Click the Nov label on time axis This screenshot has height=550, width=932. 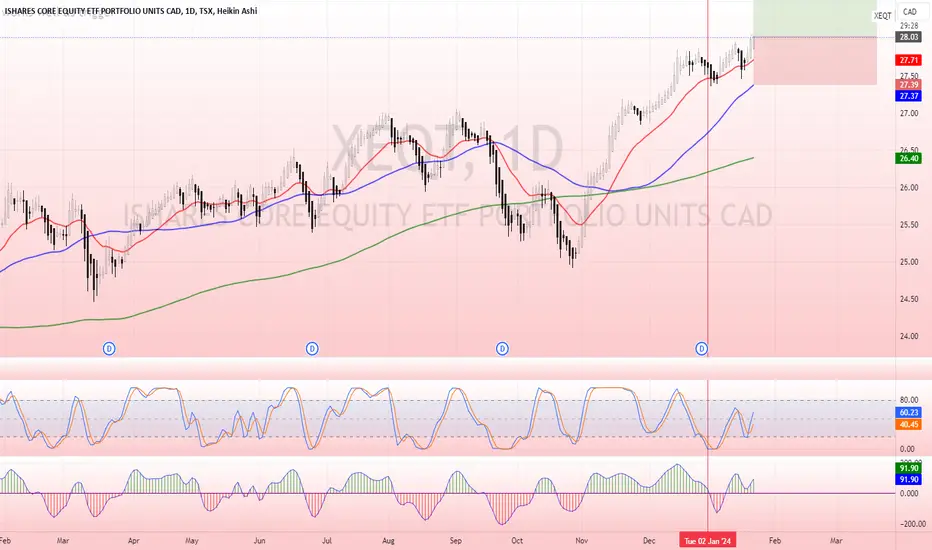point(581,540)
